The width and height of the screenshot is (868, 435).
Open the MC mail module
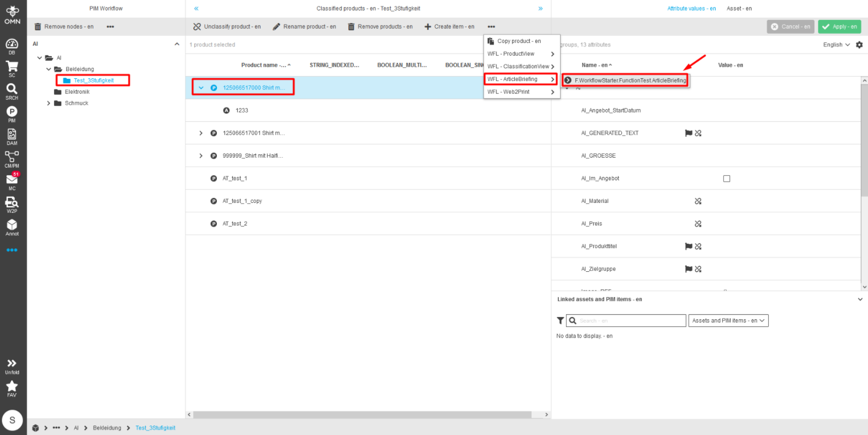tap(12, 181)
